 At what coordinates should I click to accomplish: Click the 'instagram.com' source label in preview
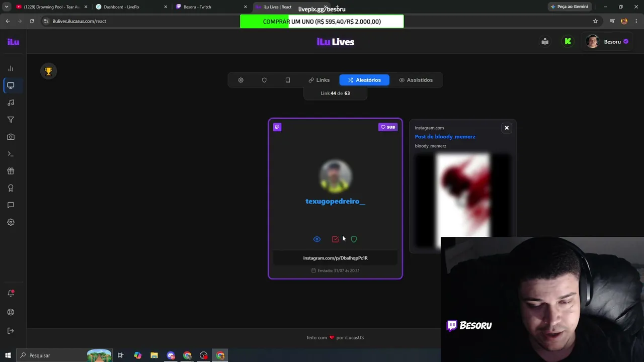[429, 128]
